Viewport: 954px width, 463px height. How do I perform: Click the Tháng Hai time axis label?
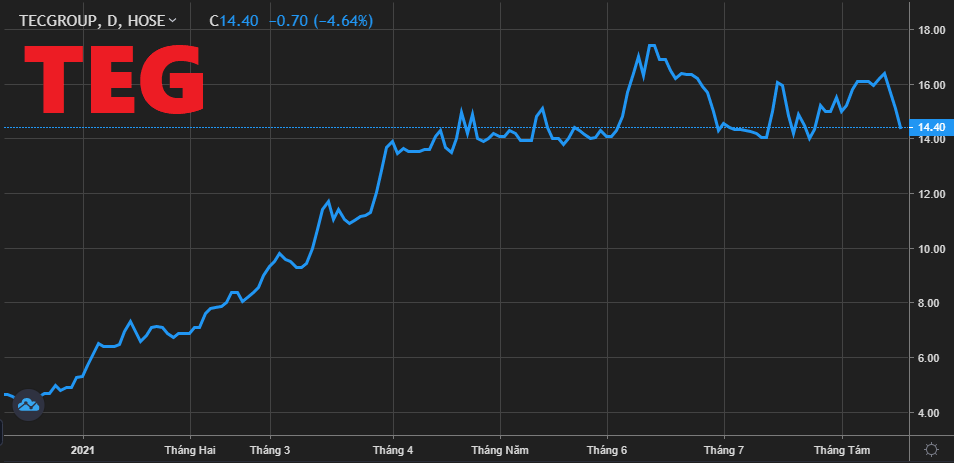pos(190,450)
